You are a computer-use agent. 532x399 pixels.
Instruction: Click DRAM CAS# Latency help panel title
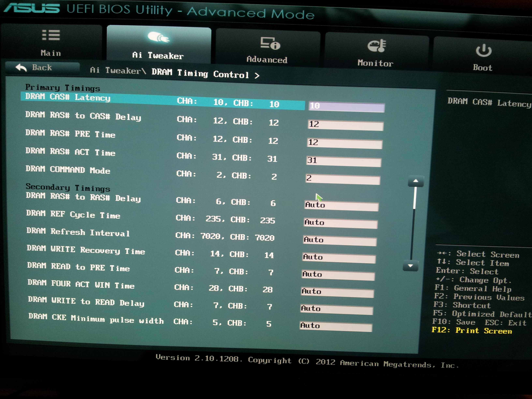489,103
